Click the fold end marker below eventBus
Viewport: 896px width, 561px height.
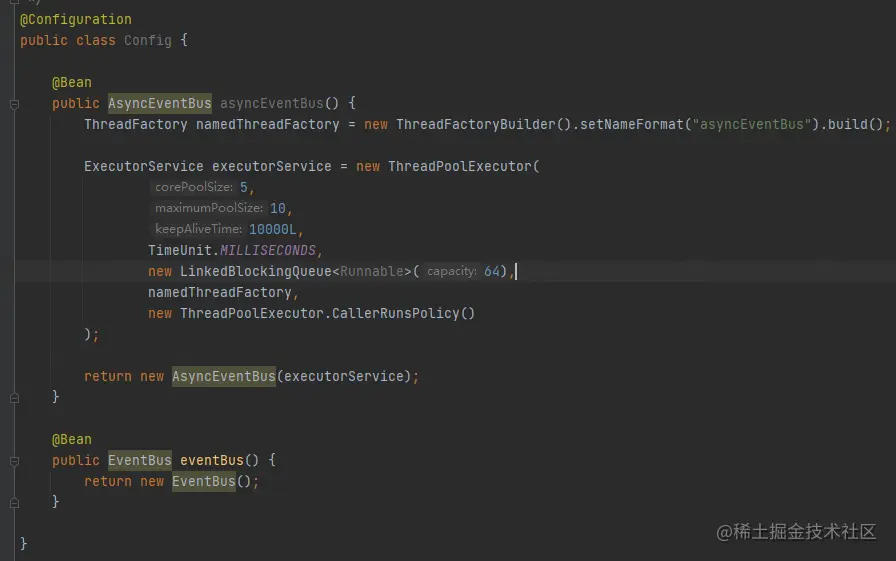[15, 503]
